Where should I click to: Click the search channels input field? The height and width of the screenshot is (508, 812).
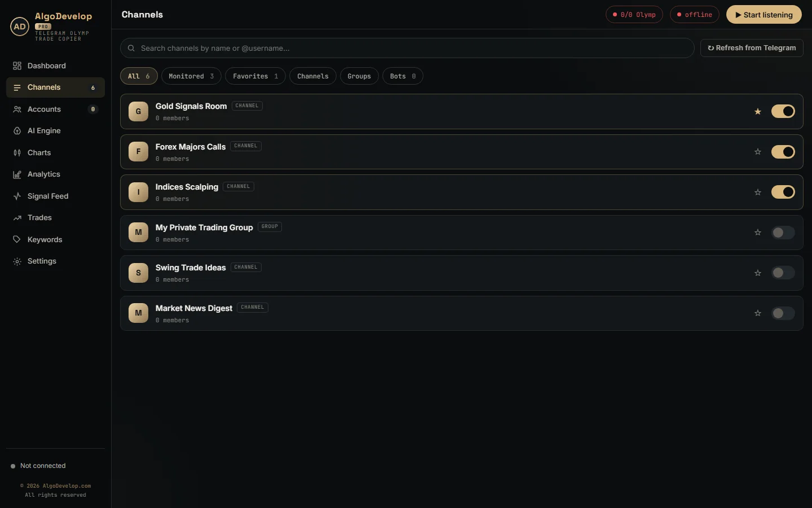point(407,48)
